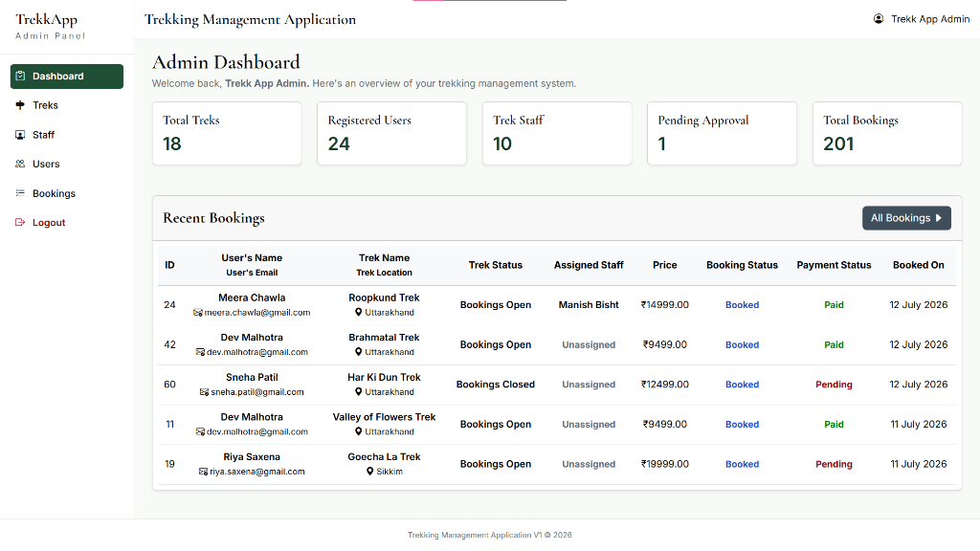Screen dimensions: 980x551
Task: Open the Dashboard menu item
Action: pos(67,77)
